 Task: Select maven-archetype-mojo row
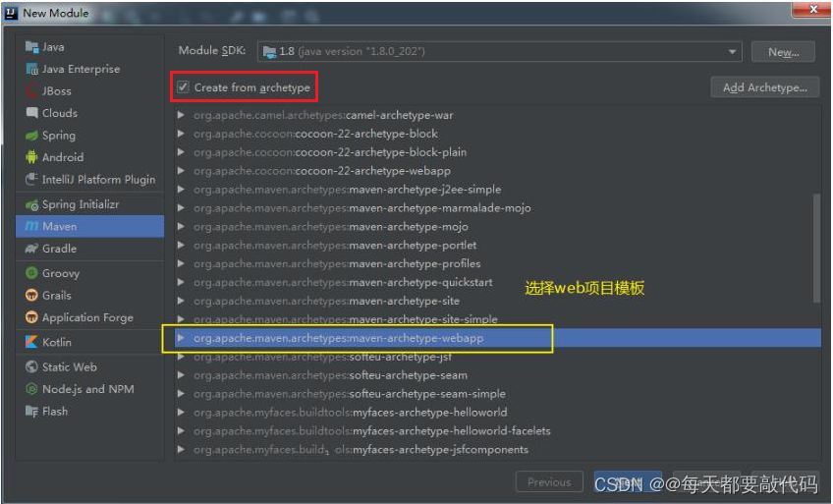[498, 226]
